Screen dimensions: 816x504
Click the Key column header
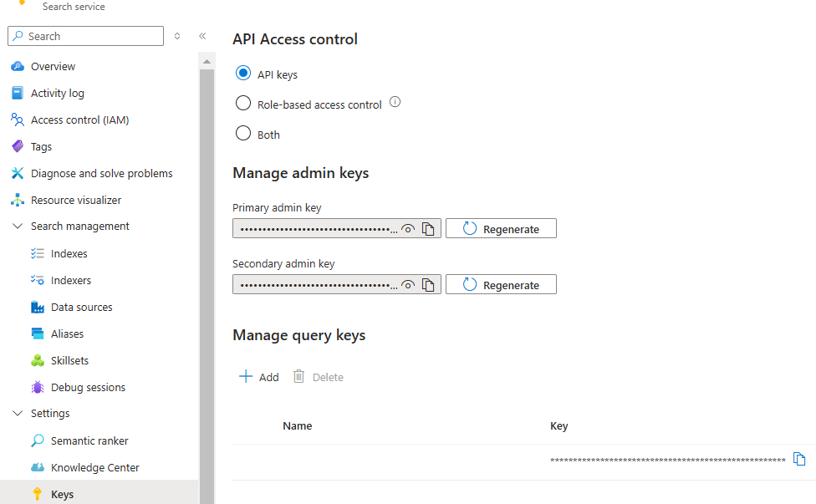559,426
